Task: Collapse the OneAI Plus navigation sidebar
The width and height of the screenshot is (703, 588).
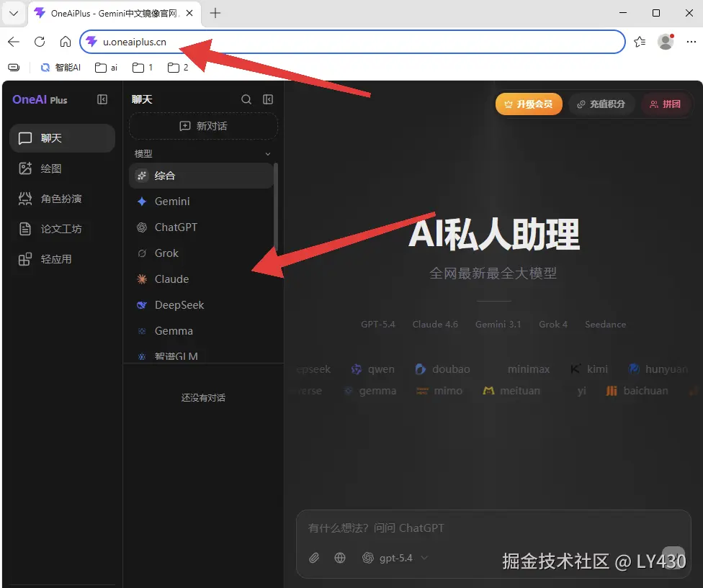Action: pos(103,99)
